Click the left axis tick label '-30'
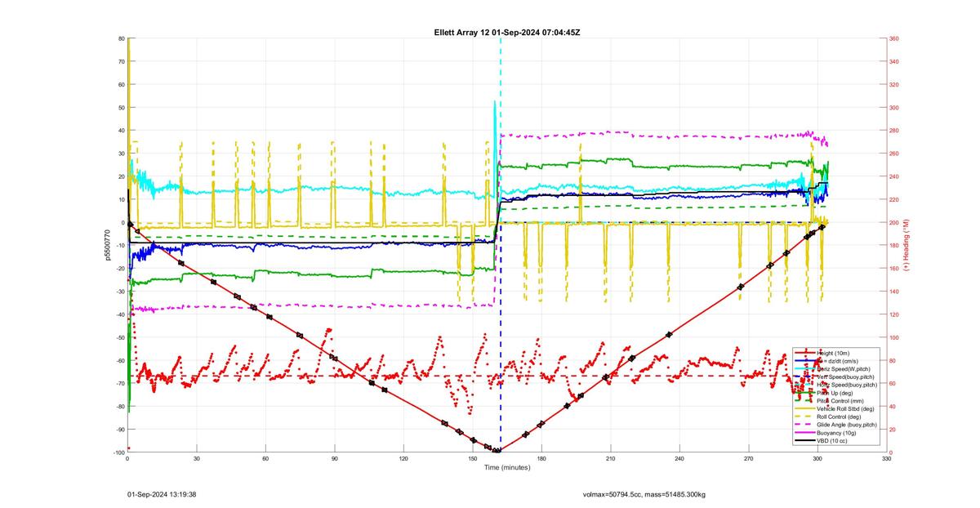Viewport: 980px width, 508px height. (x=119, y=292)
